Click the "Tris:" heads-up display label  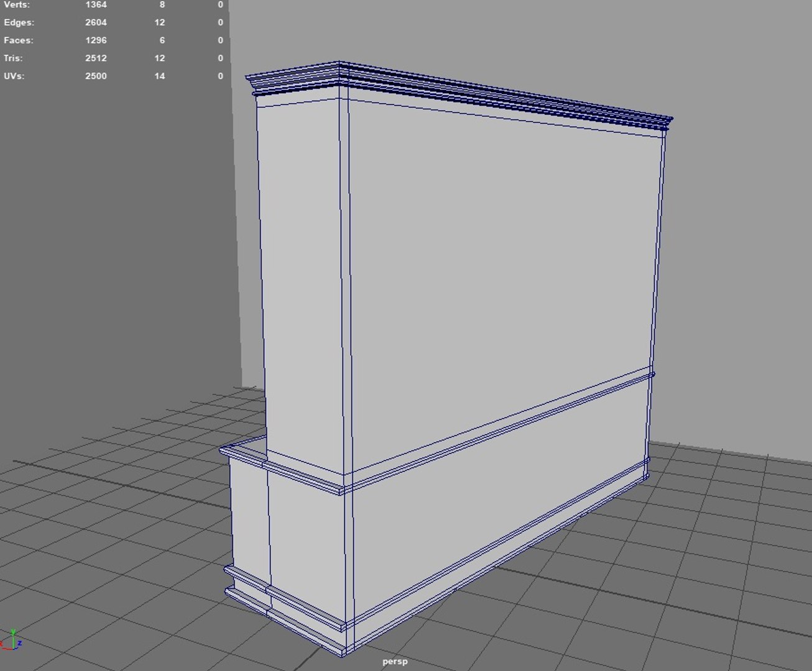pyautogui.click(x=13, y=58)
